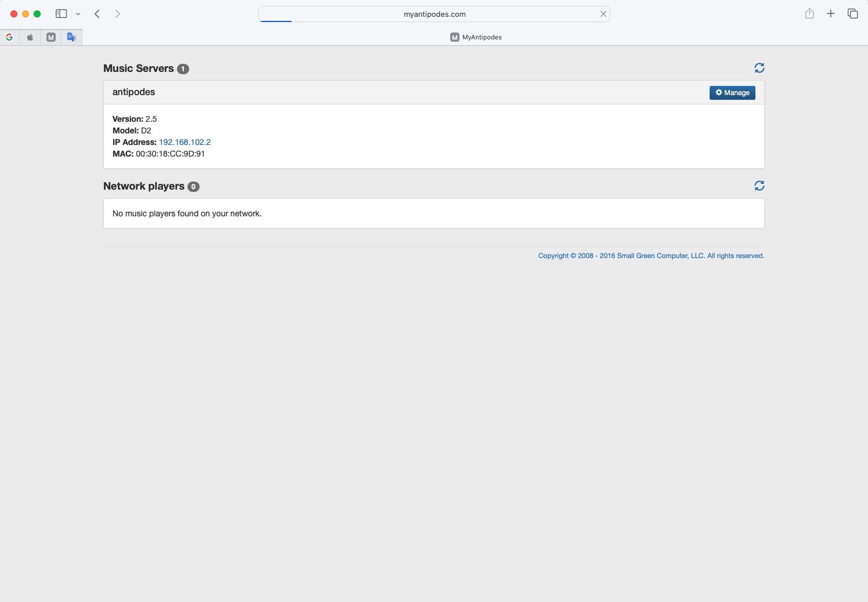
Task: Click the Manage button for antipodes
Action: pyautogui.click(x=732, y=93)
